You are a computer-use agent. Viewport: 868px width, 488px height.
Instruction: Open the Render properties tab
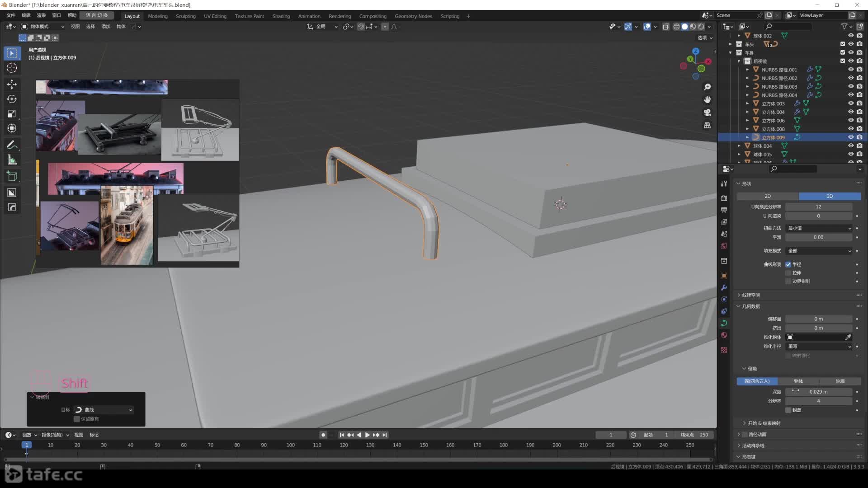(x=724, y=198)
